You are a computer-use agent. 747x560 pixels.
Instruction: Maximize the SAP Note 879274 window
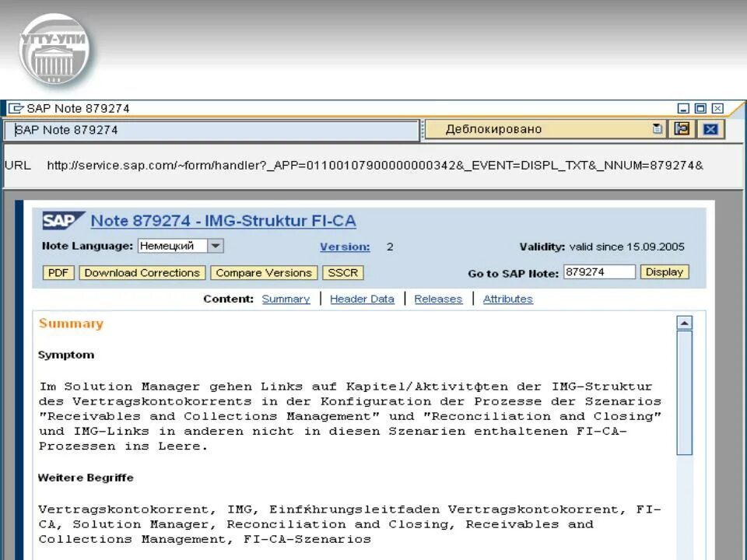pyautogui.click(x=700, y=109)
